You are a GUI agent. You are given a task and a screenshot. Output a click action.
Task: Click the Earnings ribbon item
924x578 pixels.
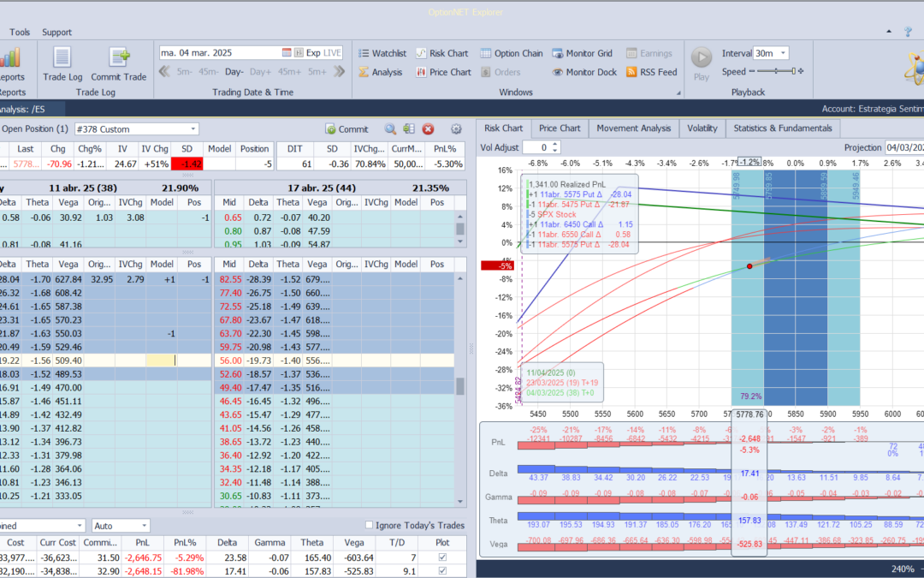point(649,53)
